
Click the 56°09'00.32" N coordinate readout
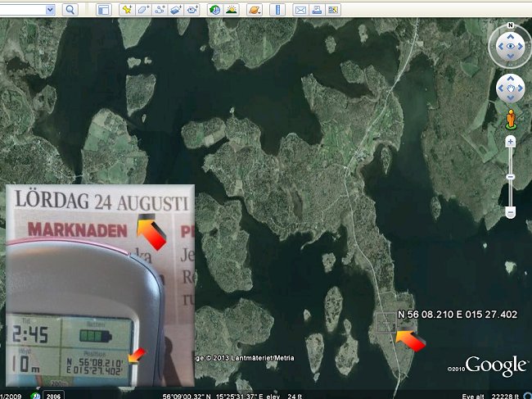tap(187, 396)
